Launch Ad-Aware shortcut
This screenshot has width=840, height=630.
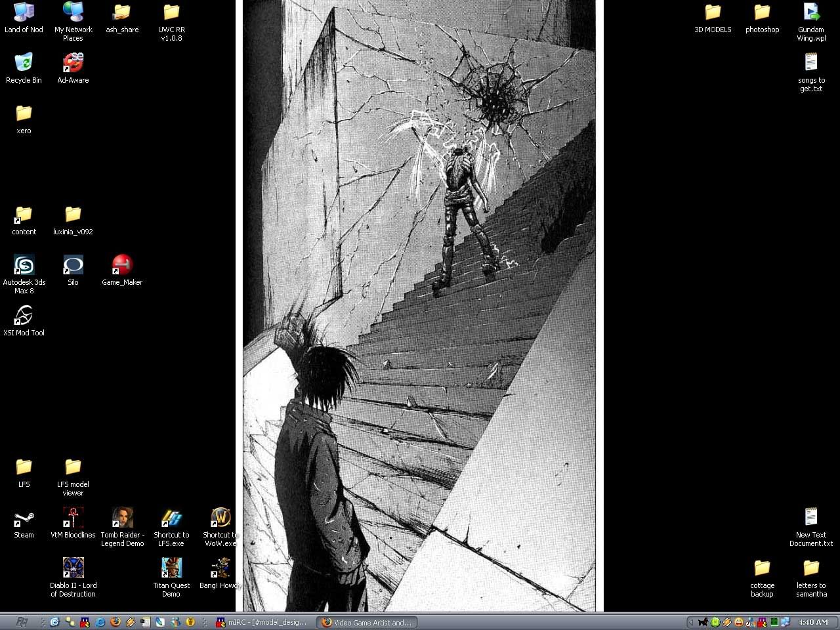tap(73, 68)
